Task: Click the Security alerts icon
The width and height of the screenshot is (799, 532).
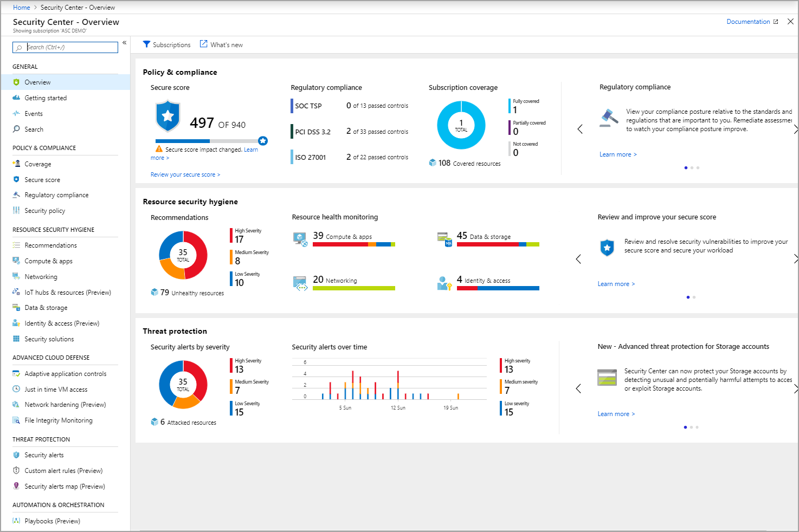Action: [x=17, y=455]
